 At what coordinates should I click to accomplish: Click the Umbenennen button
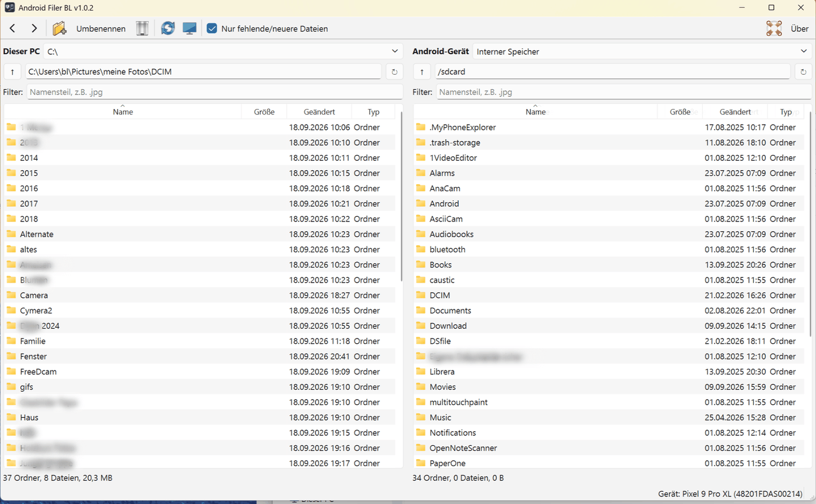(101, 28)
